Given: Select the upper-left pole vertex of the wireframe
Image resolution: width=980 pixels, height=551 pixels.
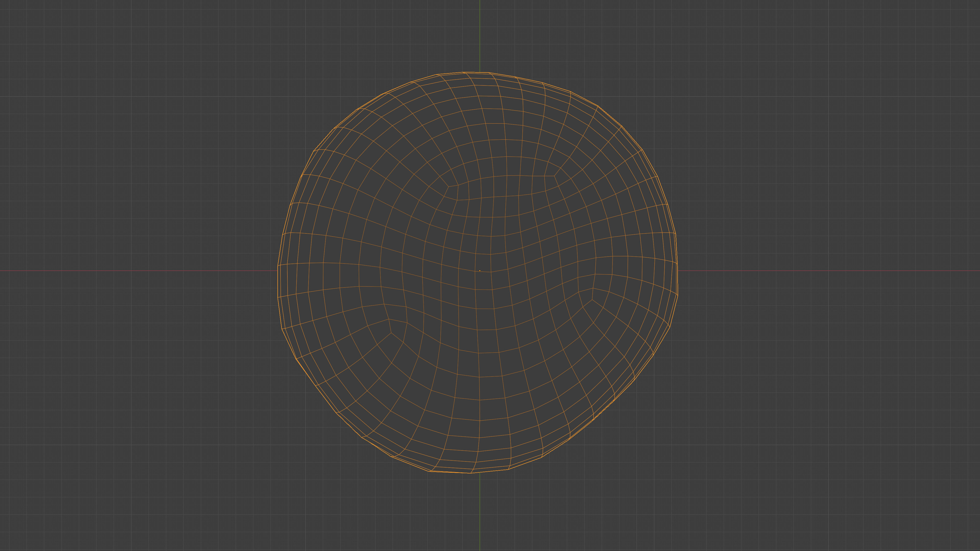Looking at the screenshot, I should click(449, 186).
